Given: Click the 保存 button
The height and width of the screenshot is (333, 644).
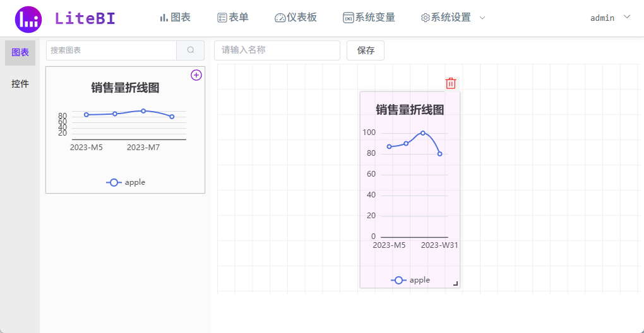Looking at the screenshot, I should [x=366, y=50].
